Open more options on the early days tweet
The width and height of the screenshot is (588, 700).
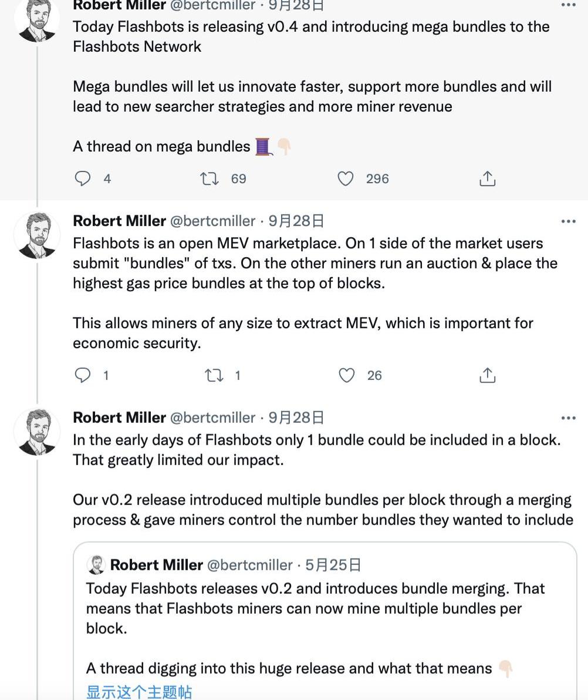(568, 418)
